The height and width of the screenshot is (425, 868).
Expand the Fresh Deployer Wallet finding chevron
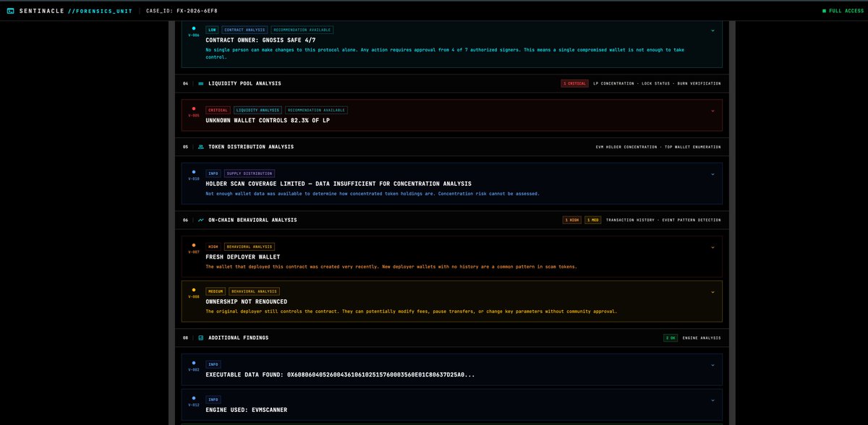click(712, 247)
